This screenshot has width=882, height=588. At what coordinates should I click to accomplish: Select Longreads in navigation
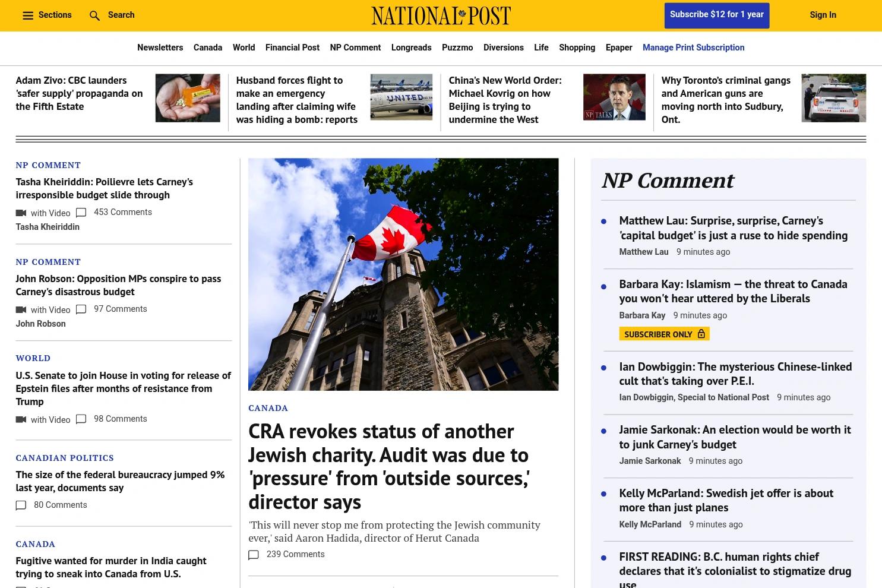[x=411, y=48]
